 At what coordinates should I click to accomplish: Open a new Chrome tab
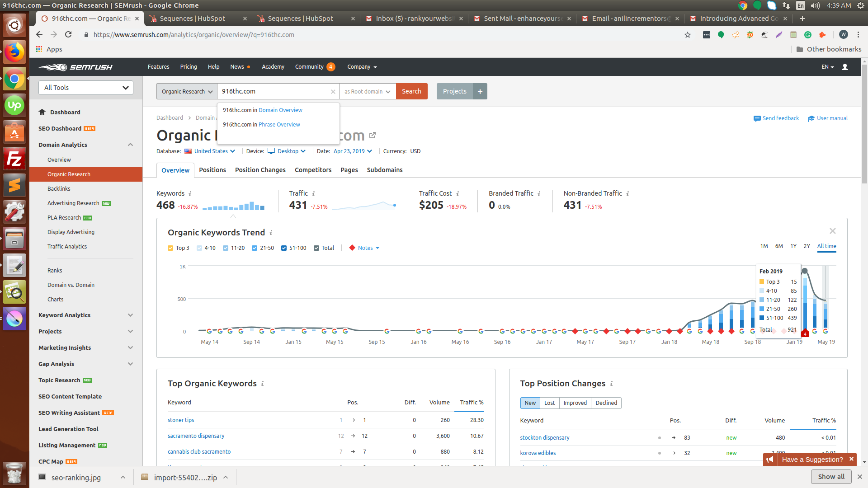pos(802,19)
